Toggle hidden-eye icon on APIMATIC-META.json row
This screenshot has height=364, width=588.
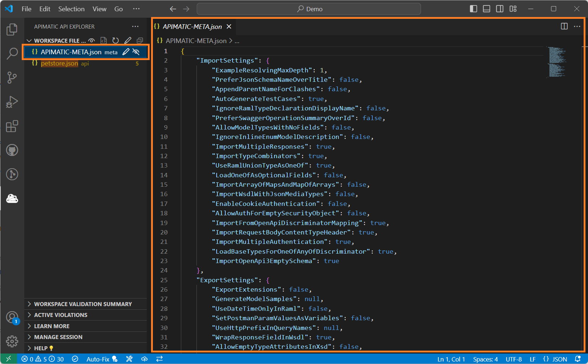[x=136, y=52]
